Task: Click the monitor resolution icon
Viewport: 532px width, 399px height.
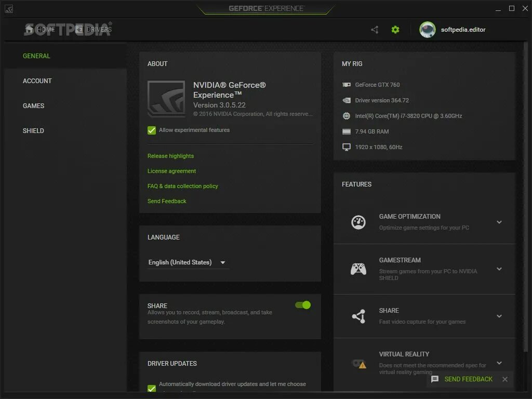Action: coord(347,147)
